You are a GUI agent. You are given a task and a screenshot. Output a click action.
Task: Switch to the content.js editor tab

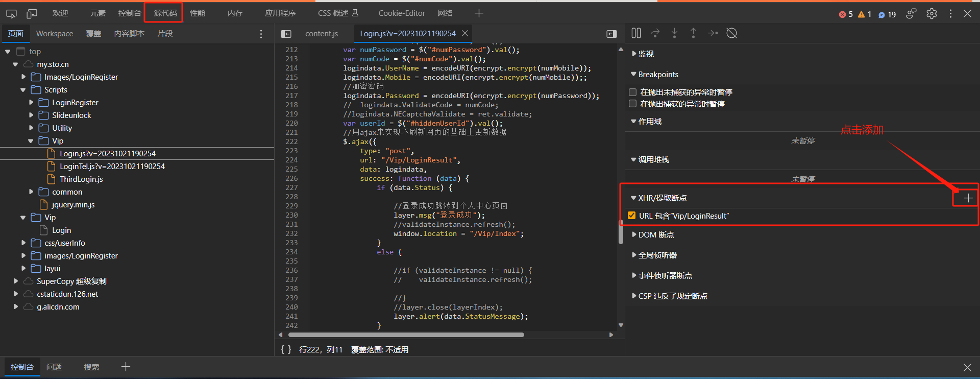322,34
